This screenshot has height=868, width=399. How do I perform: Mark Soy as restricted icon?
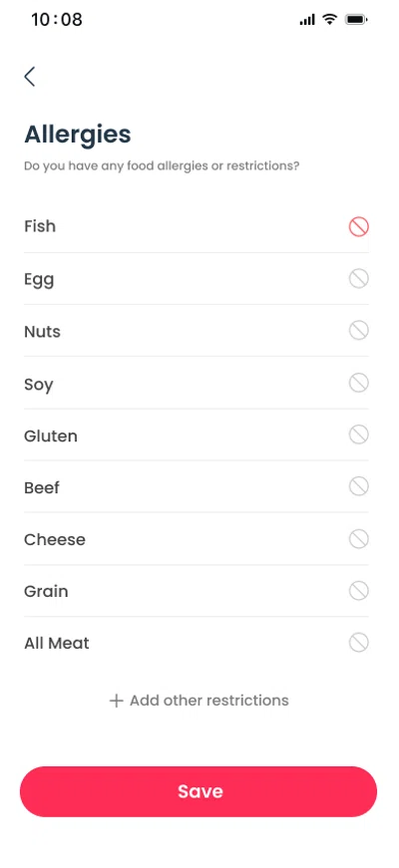(x=358, y=383)
